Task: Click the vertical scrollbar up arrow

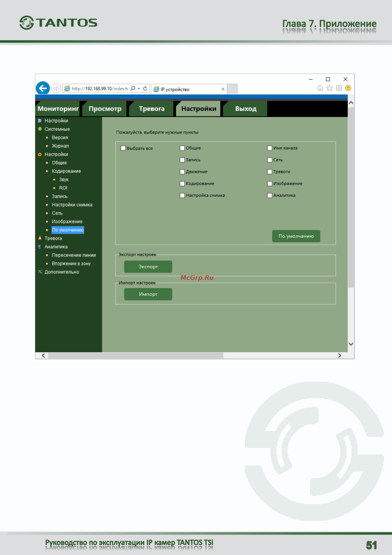Action: [351, 103]
